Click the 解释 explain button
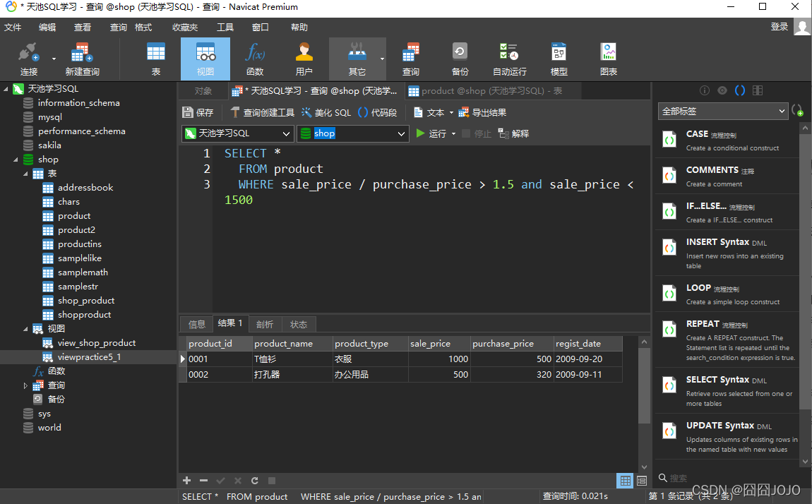 point(514,133)
